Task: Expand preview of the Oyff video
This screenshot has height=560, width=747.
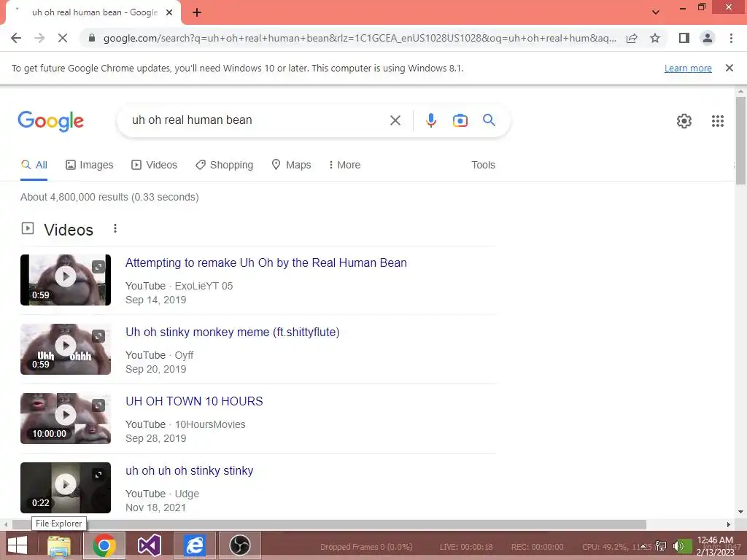Action: coord(98,337)
